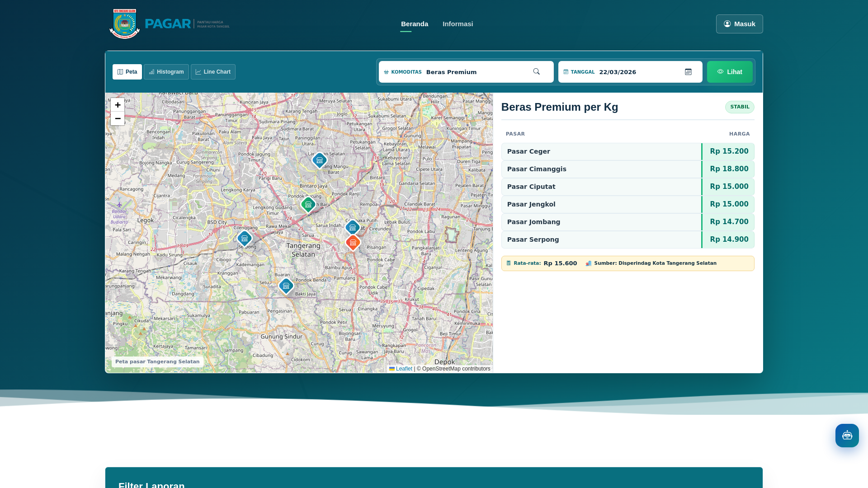Open the Informasi menu item
Image resolution: width=868 pixels, height=488 pixels.
coord(458,24)
